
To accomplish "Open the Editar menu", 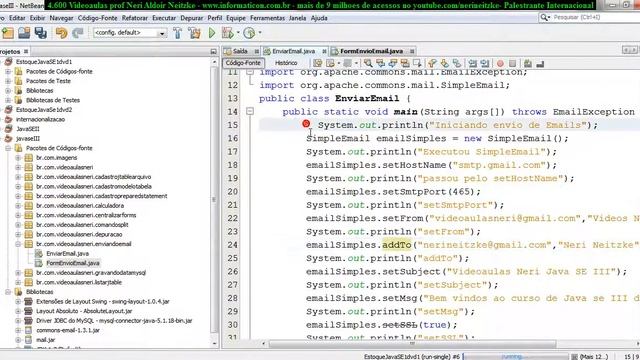I will pyautogui.click(x=17, y=18).
